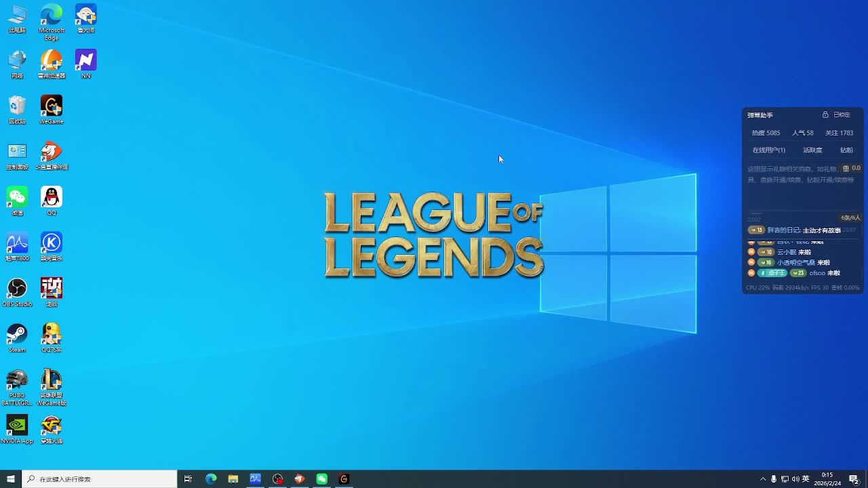Viewport: 868px width, 488px height.
Task: Toggle the lock icon in 弹幕助手 panel
Action: [825, 115]
